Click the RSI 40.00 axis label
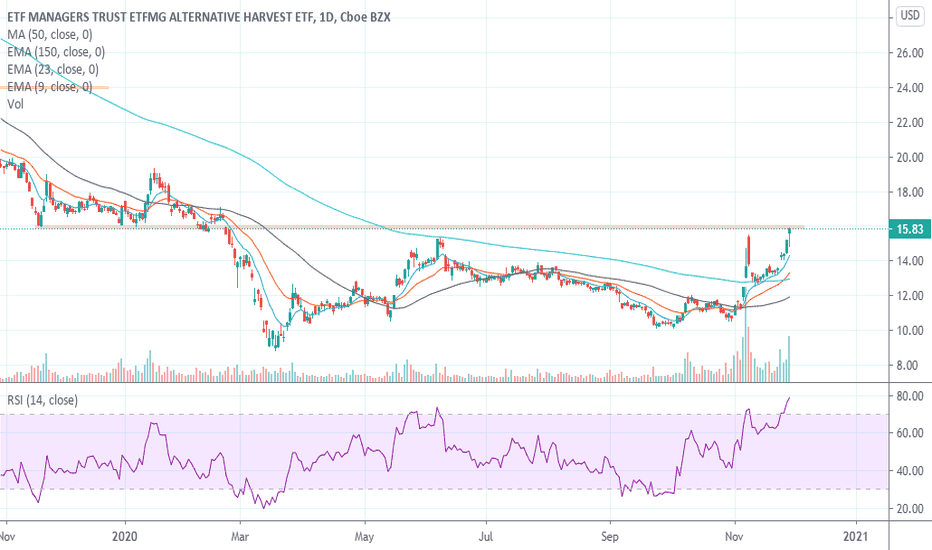Screen dimensions: 932x550 [x=910, y=471]
